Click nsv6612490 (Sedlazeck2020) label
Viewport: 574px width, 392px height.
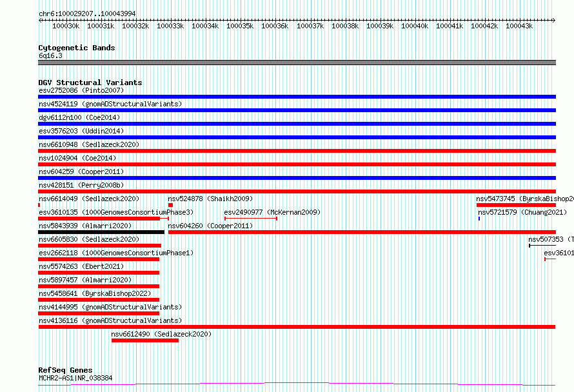tap(161, 334)
